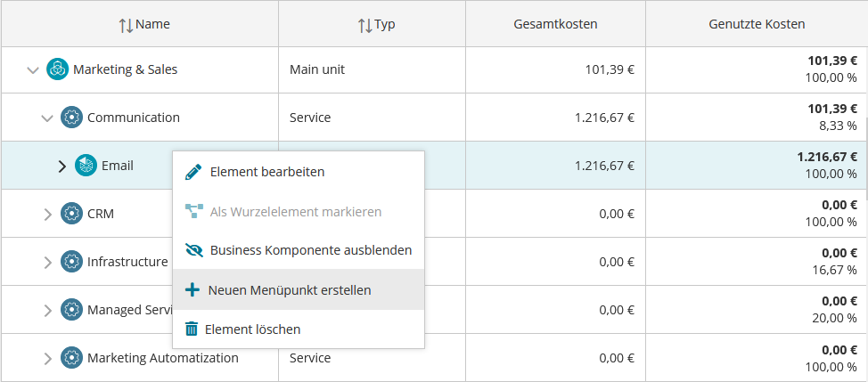The height and width of the screenshot is (382, 868).
Task: Select the Communication tree label
Action: [x=134, y=118]
